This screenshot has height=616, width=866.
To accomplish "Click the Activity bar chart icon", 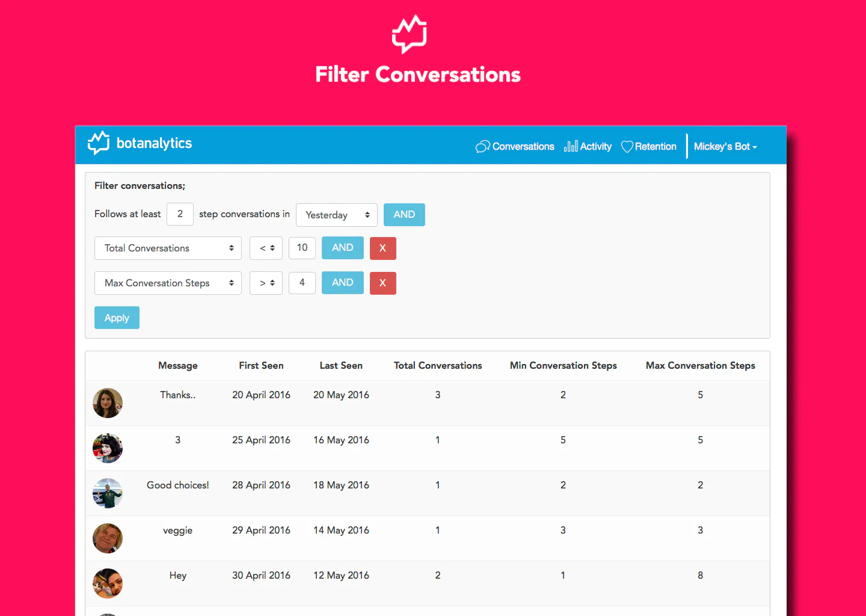I will point(571,146).
